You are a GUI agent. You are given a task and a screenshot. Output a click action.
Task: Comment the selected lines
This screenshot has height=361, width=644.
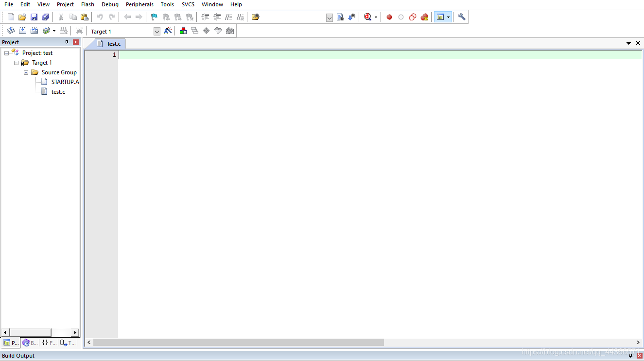pyautogui.click(x=228, y=17)
